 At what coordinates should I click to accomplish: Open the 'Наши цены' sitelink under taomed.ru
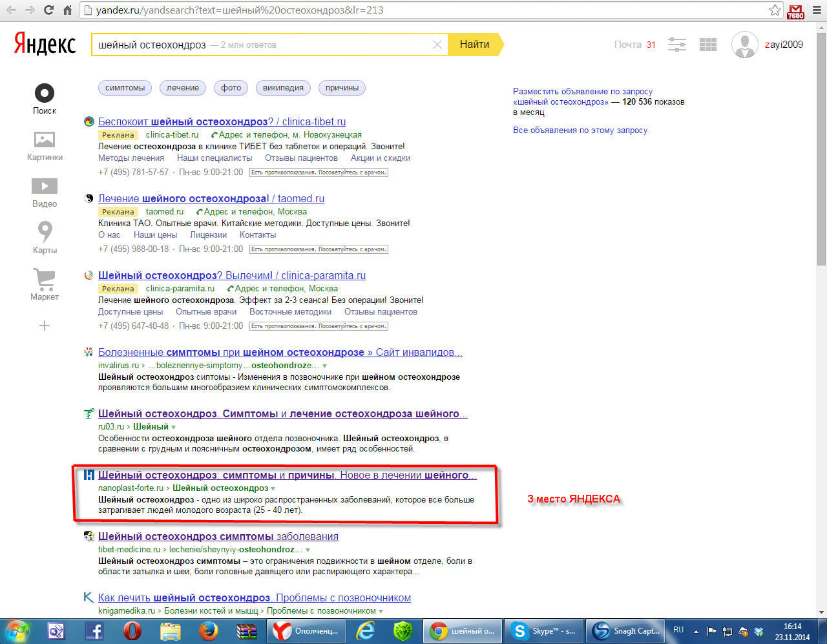coord(155,234)
